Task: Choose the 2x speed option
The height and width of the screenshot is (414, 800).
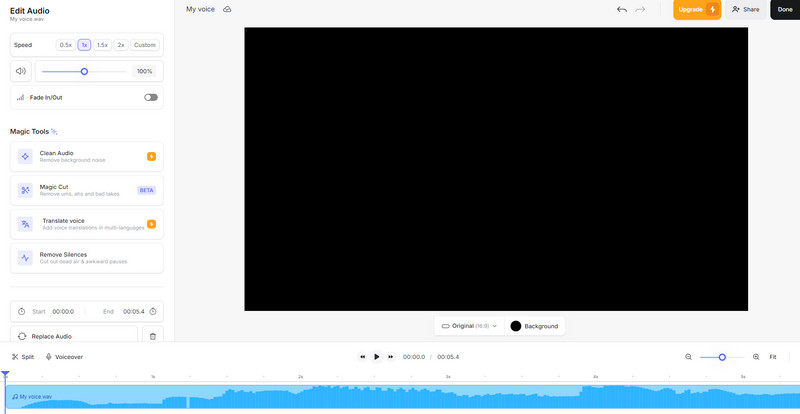Action: coord(121,45)
